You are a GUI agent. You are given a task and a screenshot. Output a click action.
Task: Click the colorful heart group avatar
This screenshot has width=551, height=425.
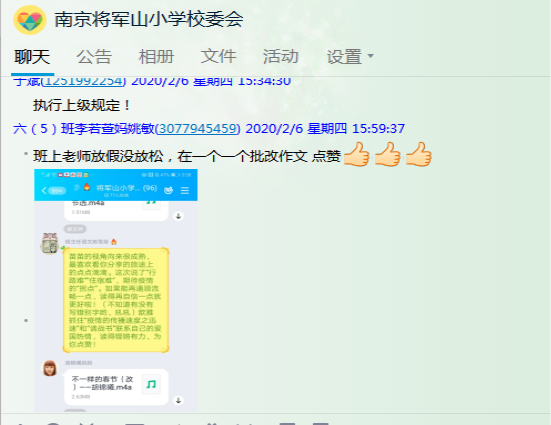tap(30, 20)
